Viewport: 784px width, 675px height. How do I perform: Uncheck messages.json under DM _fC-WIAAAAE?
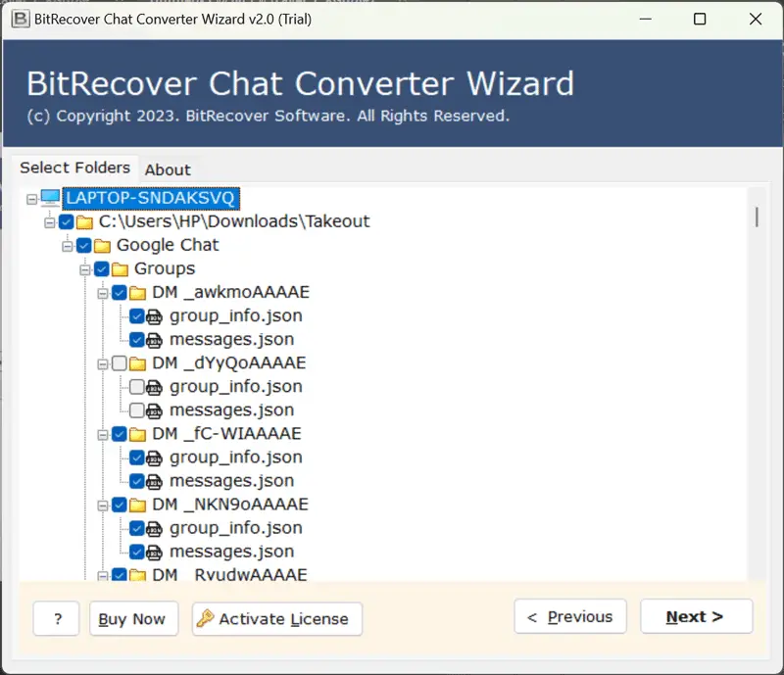(x=137, y=481)
